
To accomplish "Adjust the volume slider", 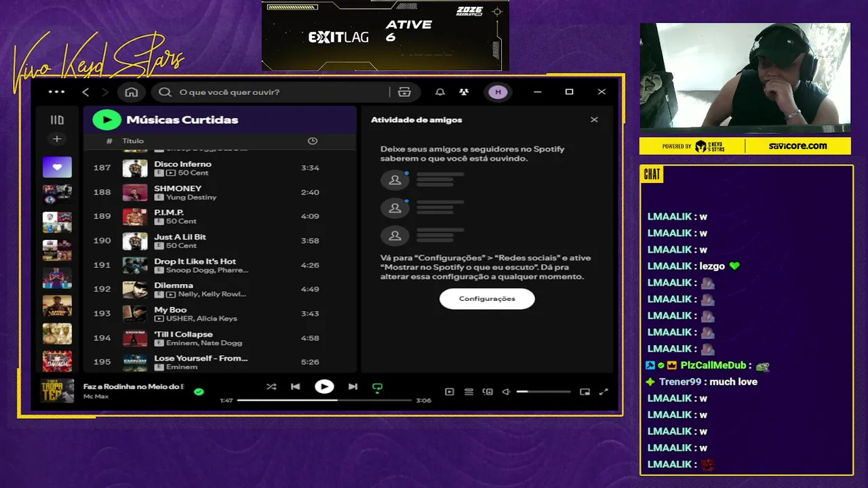I will [x=543, y=392].
